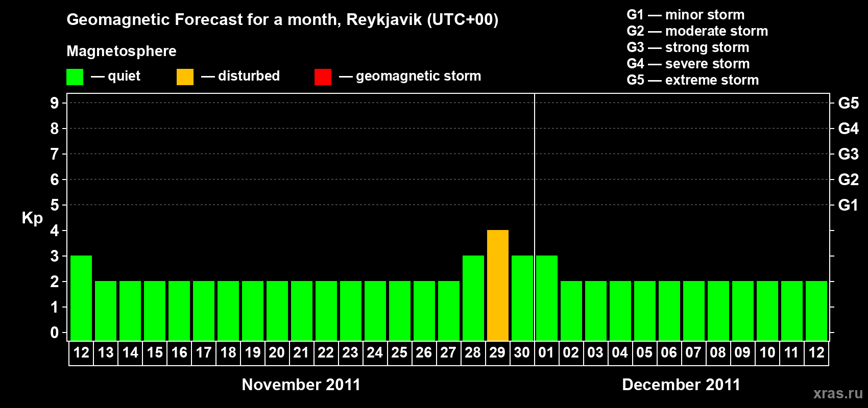Click the Kp axis title
868x408 pixels.
click(x=32, y=218)
